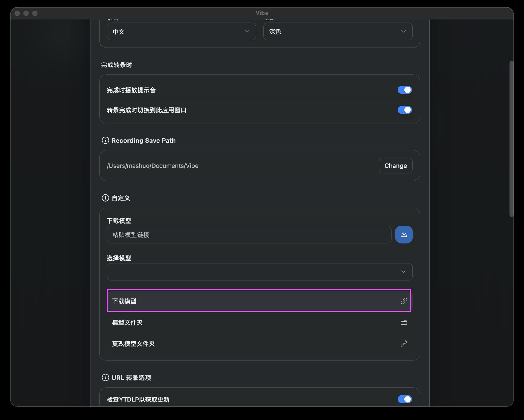
Task: Click the folder icon beside 模型文件夹
Action: point(404,322)
